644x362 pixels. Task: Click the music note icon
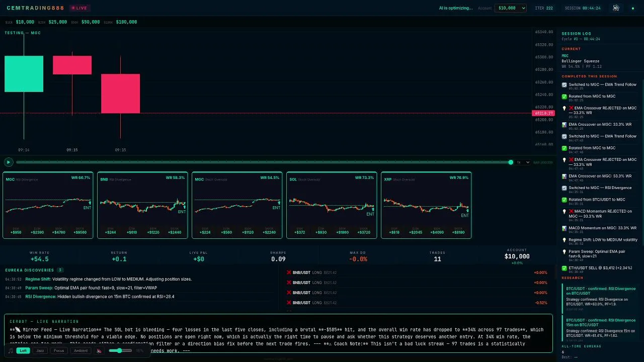11,351
